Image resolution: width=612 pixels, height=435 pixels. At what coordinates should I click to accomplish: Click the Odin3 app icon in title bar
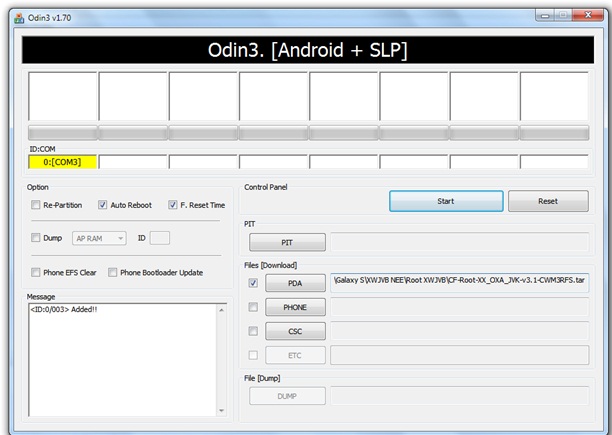pos(19,18)
